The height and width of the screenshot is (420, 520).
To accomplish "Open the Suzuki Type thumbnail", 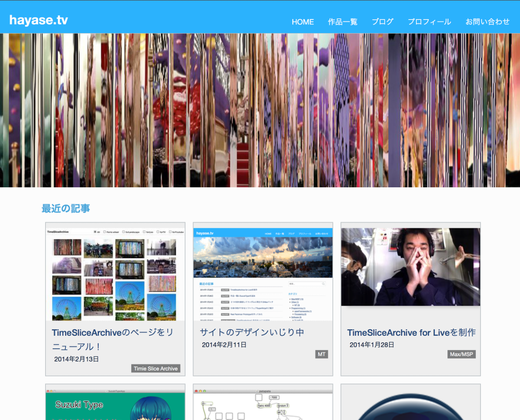I will click(115, 404).
